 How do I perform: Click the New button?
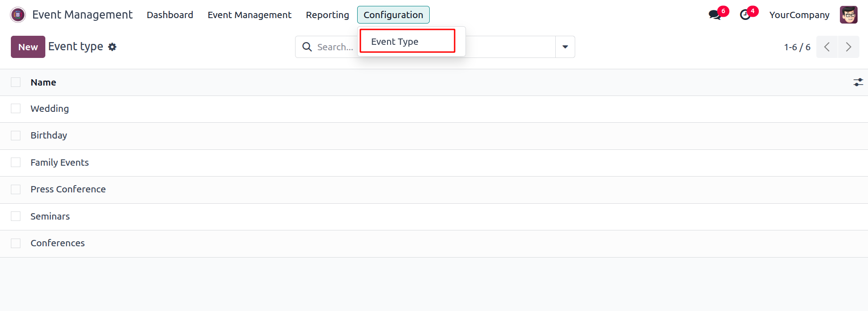click(x=28, y=47)
